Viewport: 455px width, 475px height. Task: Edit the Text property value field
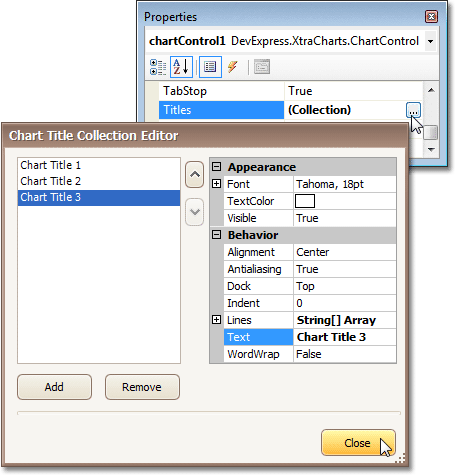click(345, 337)
